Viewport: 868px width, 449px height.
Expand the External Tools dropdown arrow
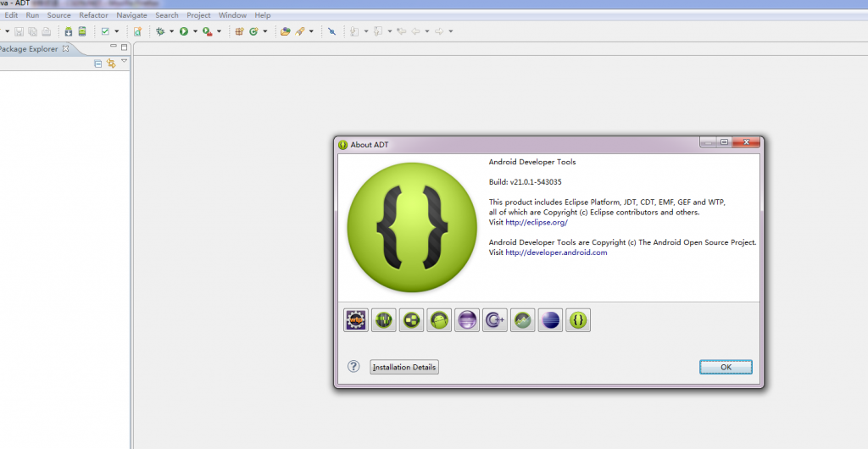click(219, 31)
